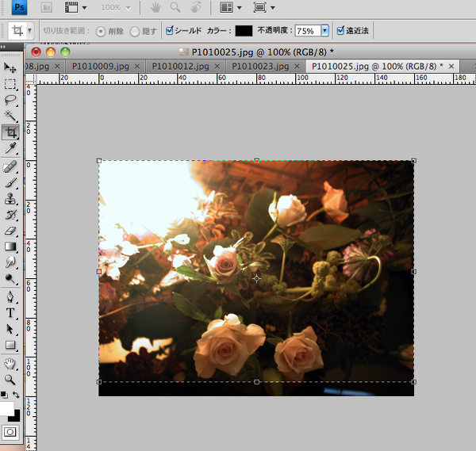Open the shield カラー black swatch
Viewport: 476px width, 451px height.
244,31
